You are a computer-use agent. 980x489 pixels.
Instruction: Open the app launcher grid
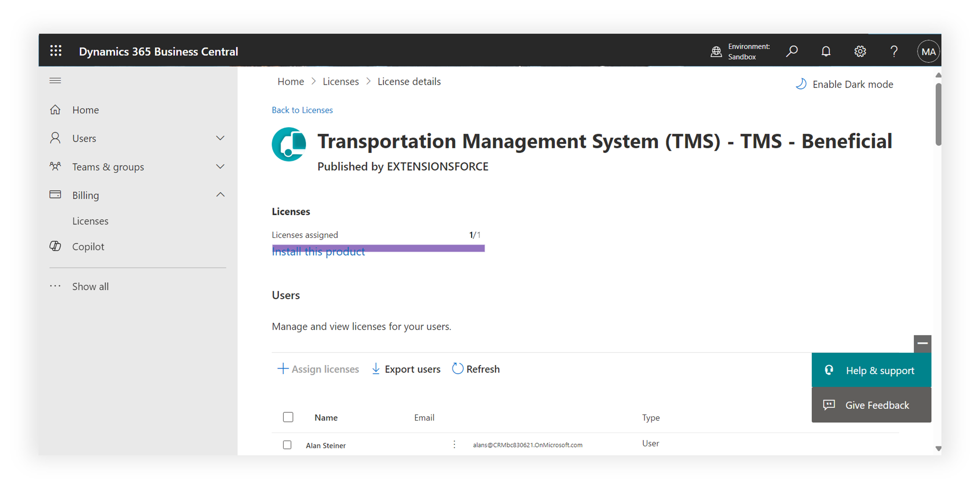55,51
